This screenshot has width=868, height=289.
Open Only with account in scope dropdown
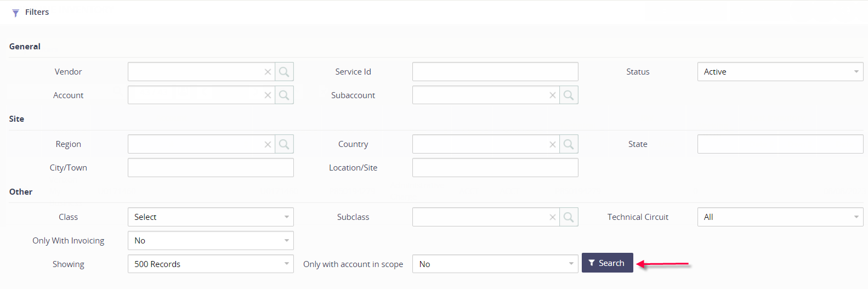pos(495,264)
